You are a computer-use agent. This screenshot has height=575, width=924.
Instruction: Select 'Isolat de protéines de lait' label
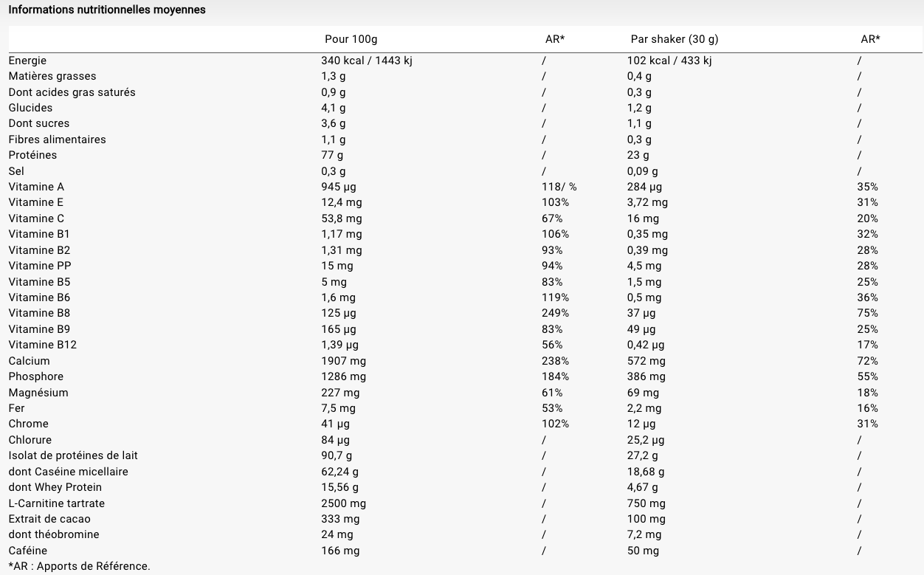pyautogui.click(x=73, y=455)
